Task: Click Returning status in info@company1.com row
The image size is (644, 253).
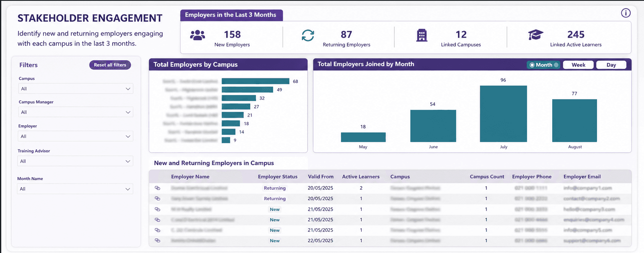Action: [275, 188]
